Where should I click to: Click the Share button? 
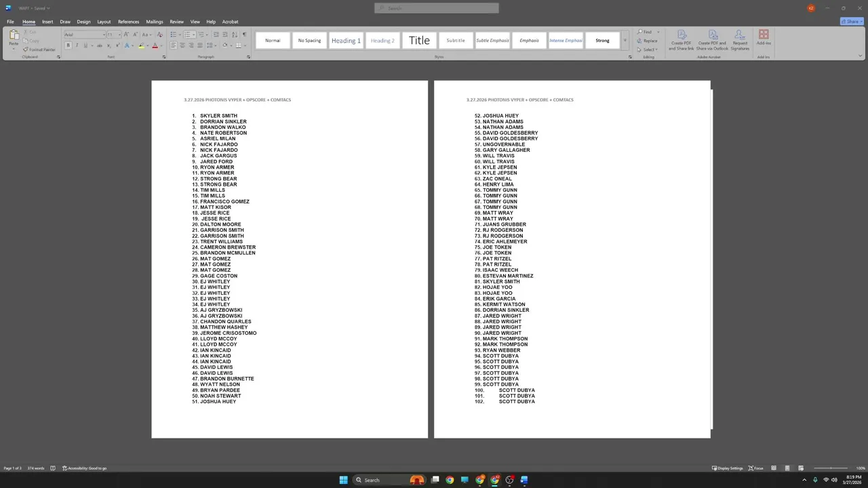point(852,22)
